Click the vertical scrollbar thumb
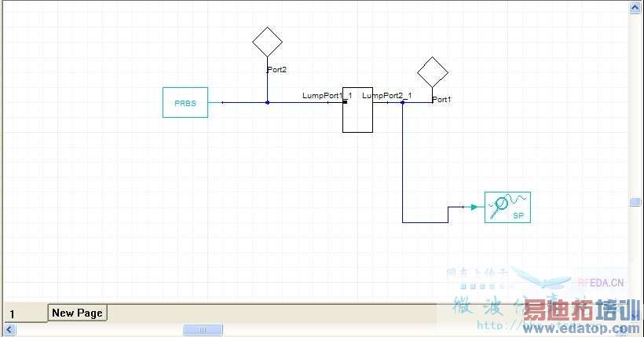 pos(635,202)
